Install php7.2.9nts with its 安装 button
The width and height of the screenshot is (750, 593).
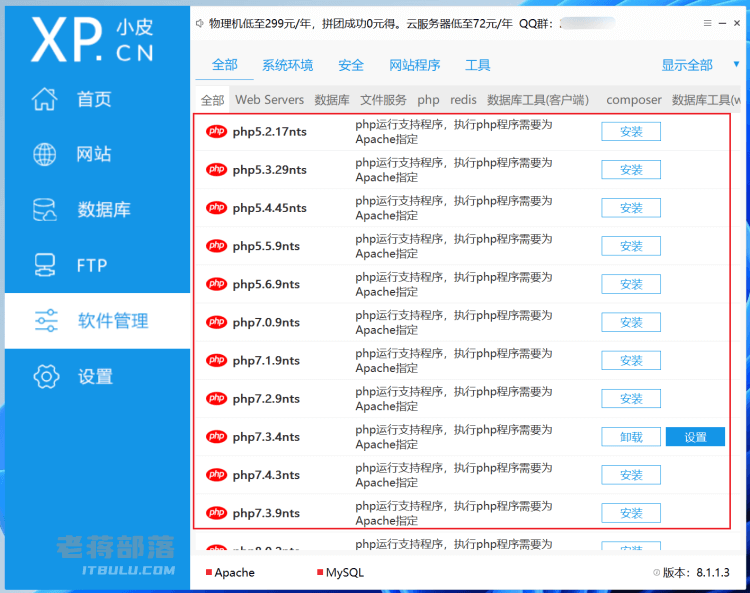coord(631,398)
